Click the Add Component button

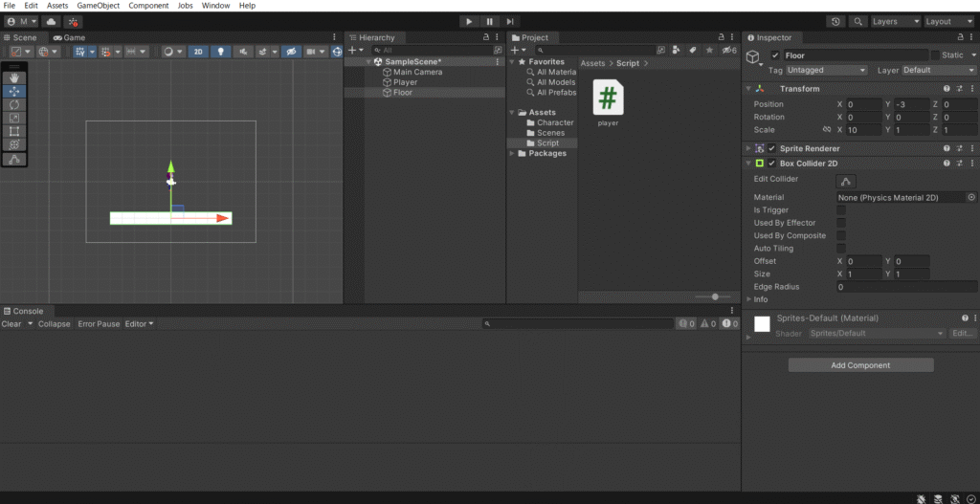pyautogui.click(x=860, y=365)
